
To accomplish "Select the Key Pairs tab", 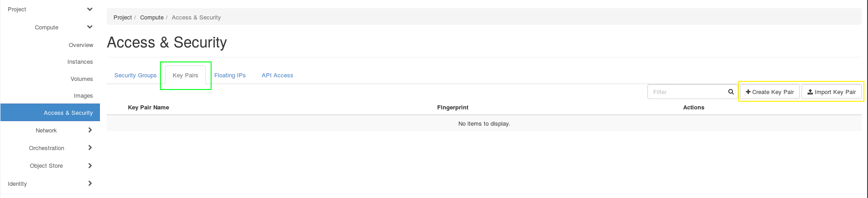I will (185, 75).
